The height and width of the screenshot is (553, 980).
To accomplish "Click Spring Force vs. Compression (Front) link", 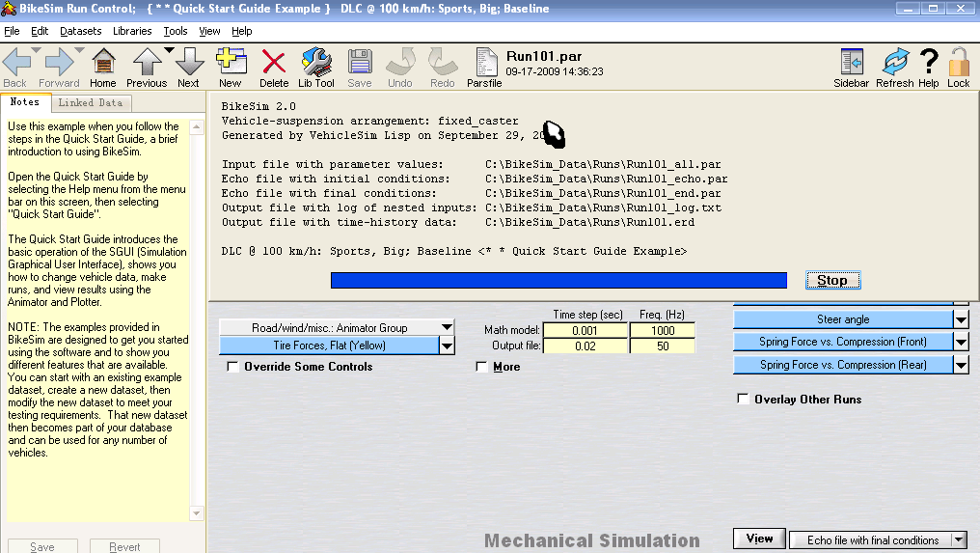I will (x=843, y=342).
